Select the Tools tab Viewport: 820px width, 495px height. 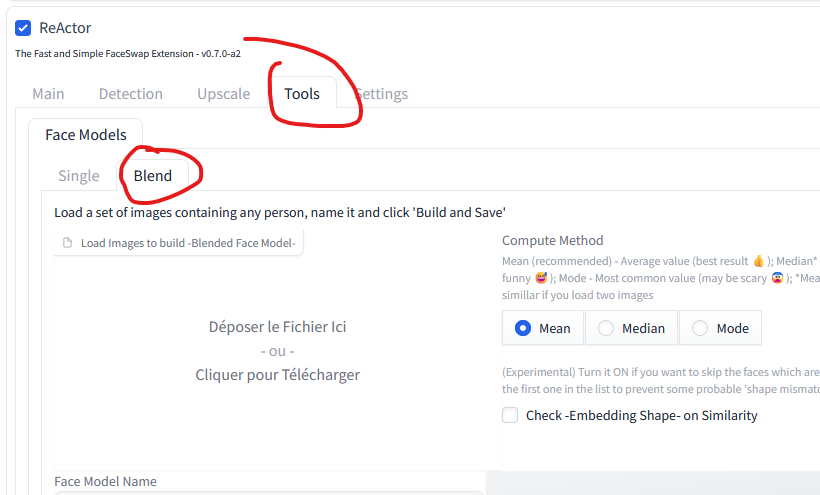(302, 94)
